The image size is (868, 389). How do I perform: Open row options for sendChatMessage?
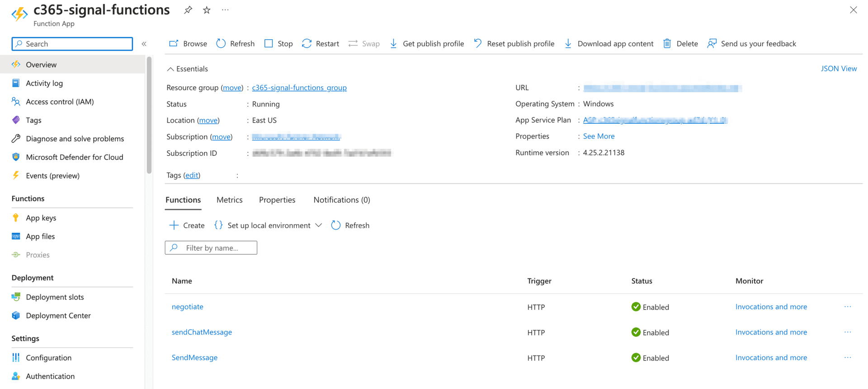[x=848, y=332]
